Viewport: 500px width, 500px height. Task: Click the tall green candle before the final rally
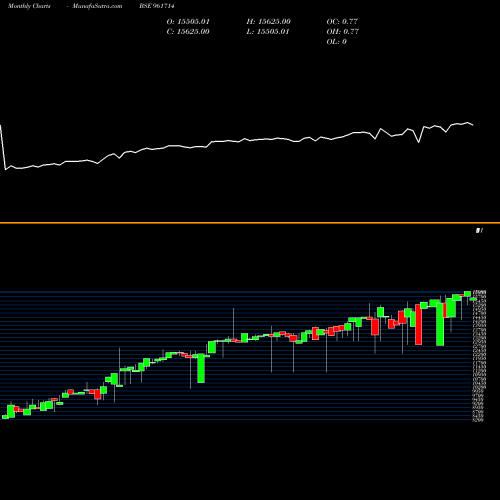click(x=440, y=324)
